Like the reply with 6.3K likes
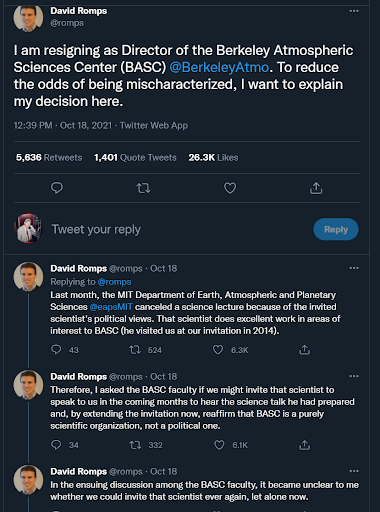The image size is (380, 512). [x=218, y=350]
